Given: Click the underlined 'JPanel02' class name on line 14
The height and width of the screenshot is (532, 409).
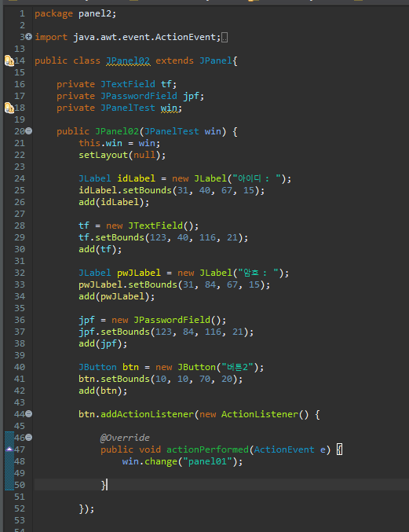Looking at the screenshot, I should click(128, 61).
